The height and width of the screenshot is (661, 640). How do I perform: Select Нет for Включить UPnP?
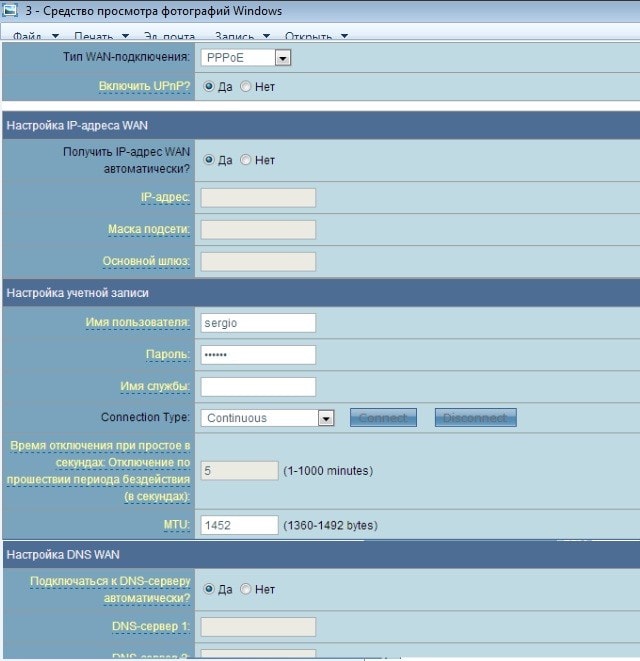pos(246,87)
